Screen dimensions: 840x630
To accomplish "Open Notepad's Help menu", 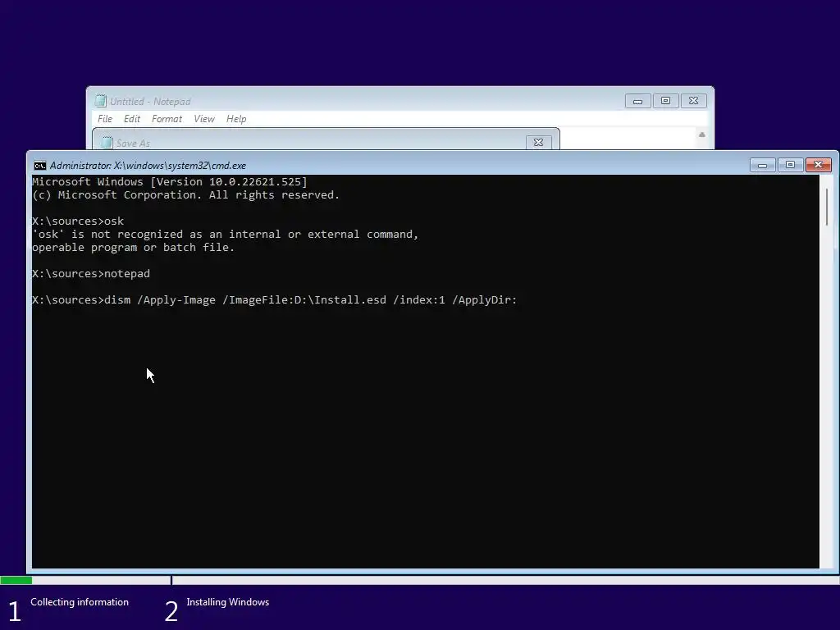I will click(236, 119).
